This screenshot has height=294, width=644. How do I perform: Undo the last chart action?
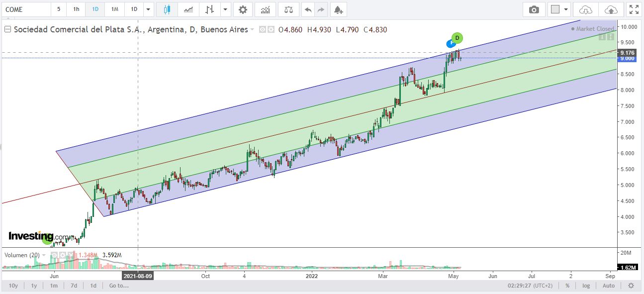coord(308,9)
